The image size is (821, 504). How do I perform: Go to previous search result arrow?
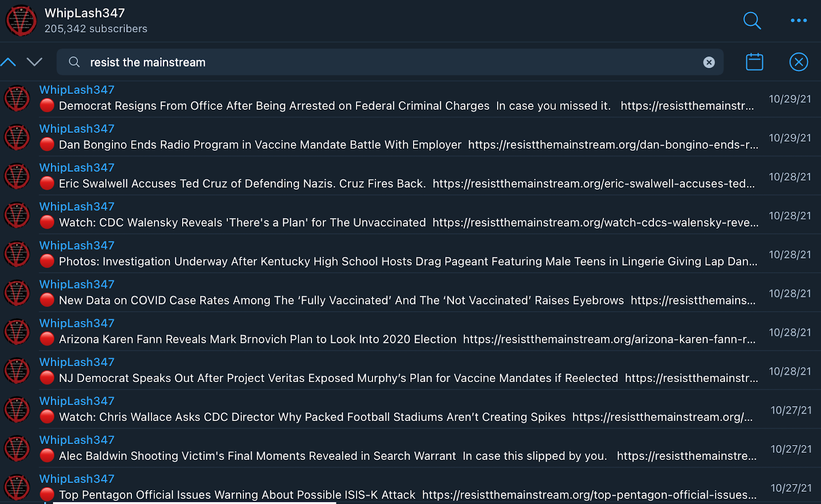[x=9, y=62]
